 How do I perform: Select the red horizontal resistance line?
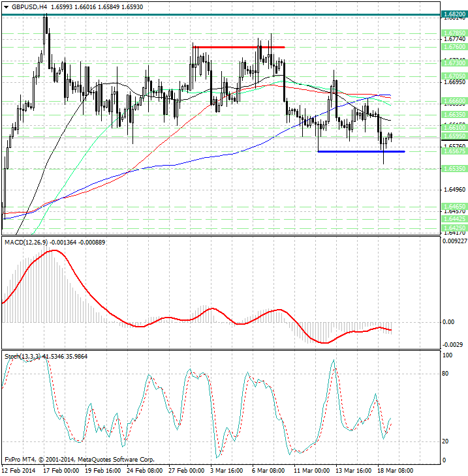tap(238, 47)
